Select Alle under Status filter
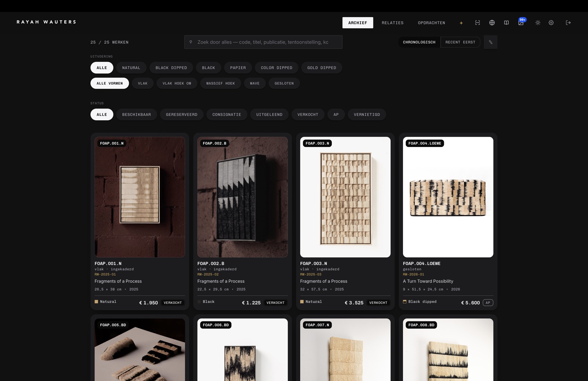Viewport: 588px width, 381px height. pos(102,115)
